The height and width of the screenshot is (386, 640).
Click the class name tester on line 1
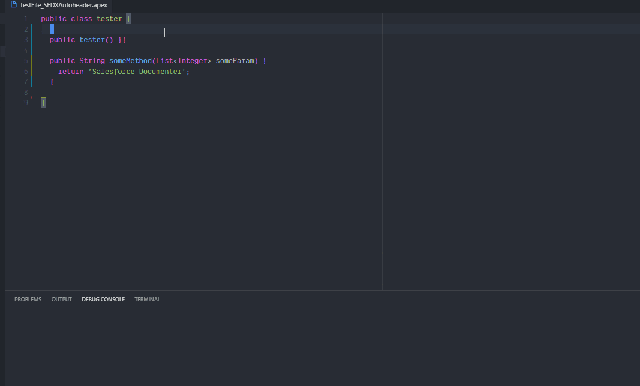[x=109, y=19]
